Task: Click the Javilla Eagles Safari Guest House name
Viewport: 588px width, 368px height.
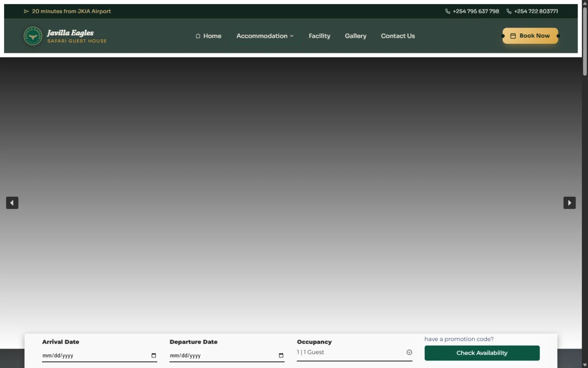Action: 77,36
